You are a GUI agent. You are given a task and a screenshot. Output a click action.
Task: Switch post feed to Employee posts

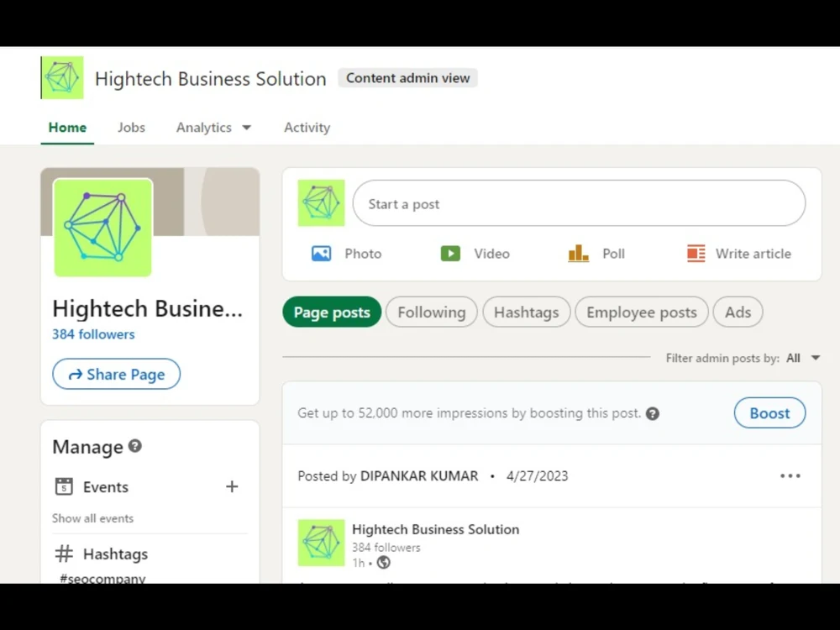tap(641, 312)
